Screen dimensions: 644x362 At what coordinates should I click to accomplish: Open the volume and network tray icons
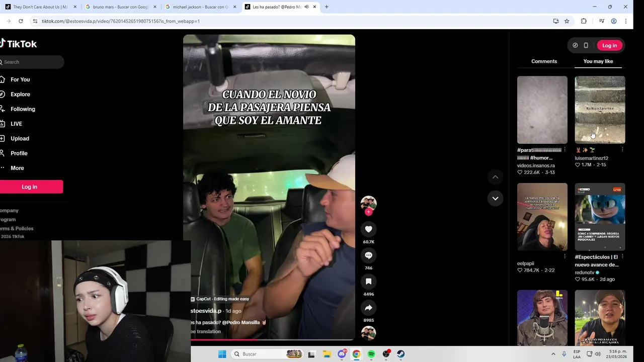[x=594, y=354]
